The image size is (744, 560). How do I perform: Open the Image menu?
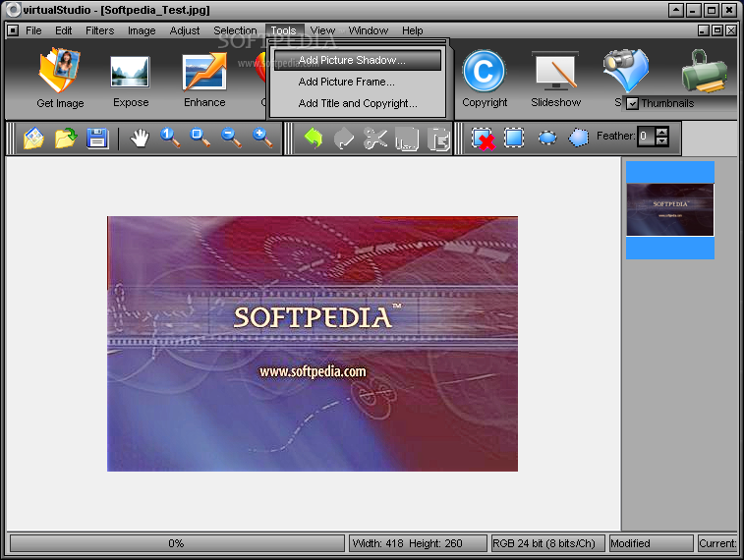(x=142, y=30)
